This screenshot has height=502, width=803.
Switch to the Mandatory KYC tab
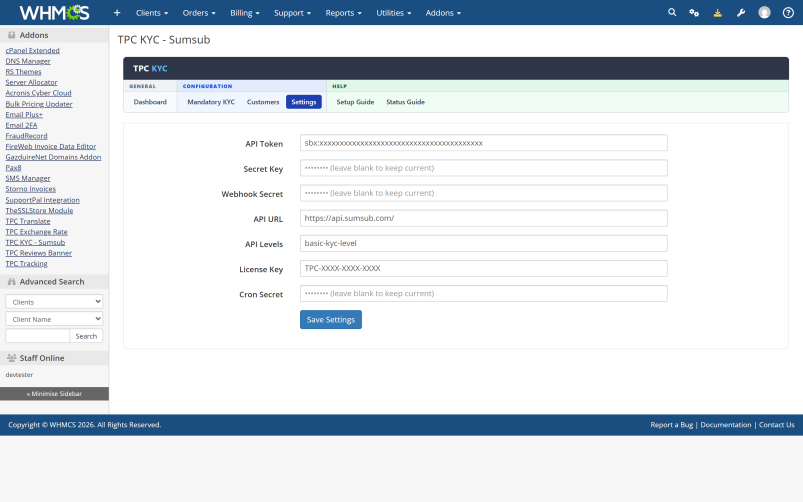click(x=211, y=102)
